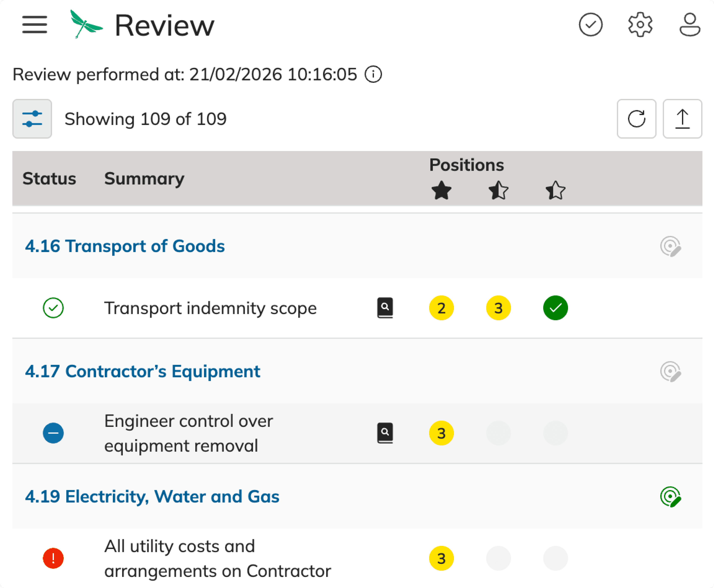Select yellow badge 2 for Transport indemnity
The image size is (714, 588).
coord(441,308)
